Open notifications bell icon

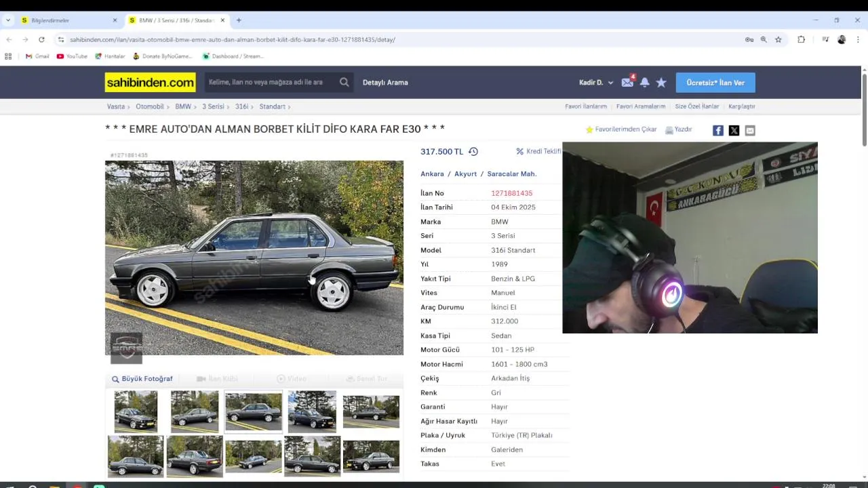point(645,82)
